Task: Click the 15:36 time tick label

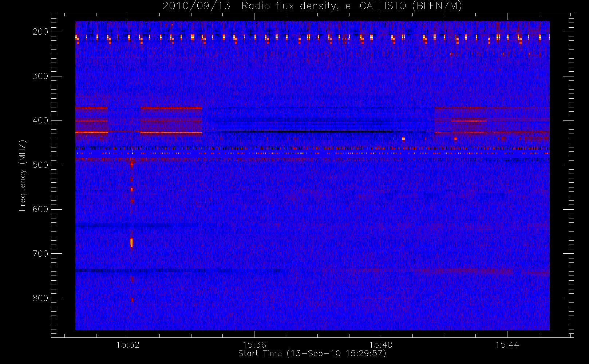Action: click(254, 345)
